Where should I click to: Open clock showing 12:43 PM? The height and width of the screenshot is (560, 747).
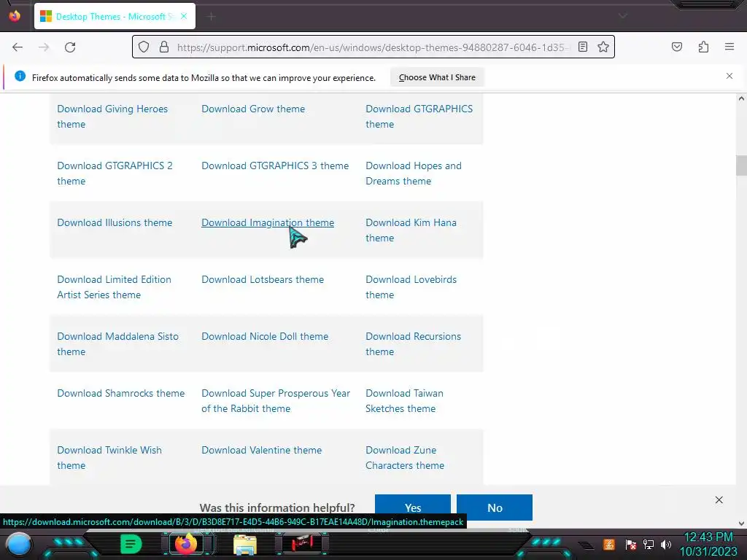[x=708, y=544]
